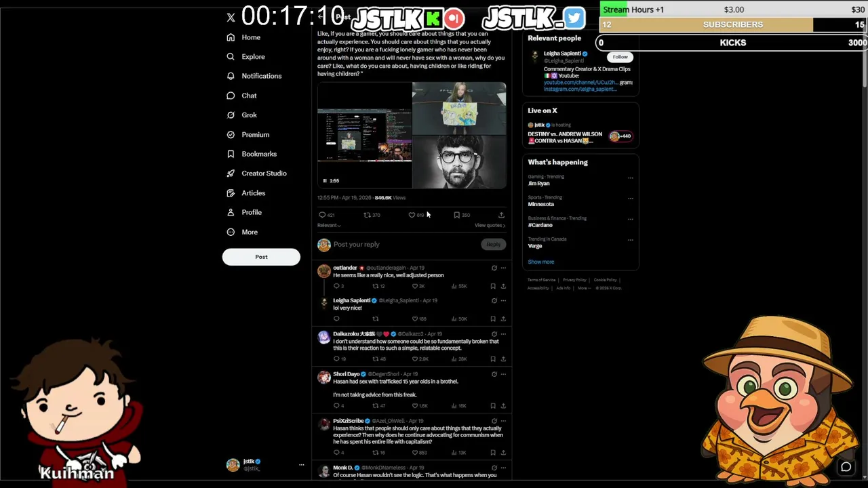Open Privacy Policy footer link
The width and height of the screenshot is (868, 488).
(574, 280)
